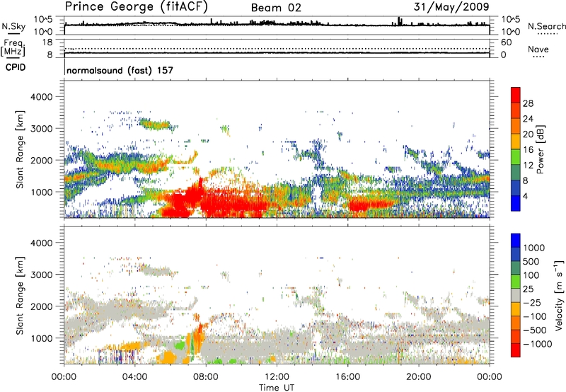
Task: Select the normalsound (fast) 157 text
Action: click(120, 70)
